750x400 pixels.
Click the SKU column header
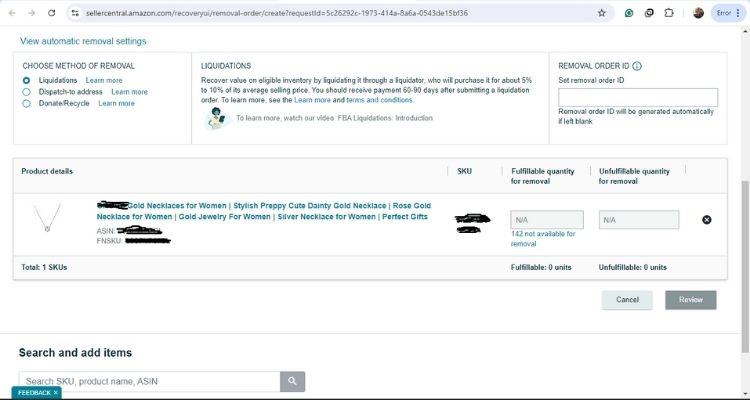tap(464, 171)
